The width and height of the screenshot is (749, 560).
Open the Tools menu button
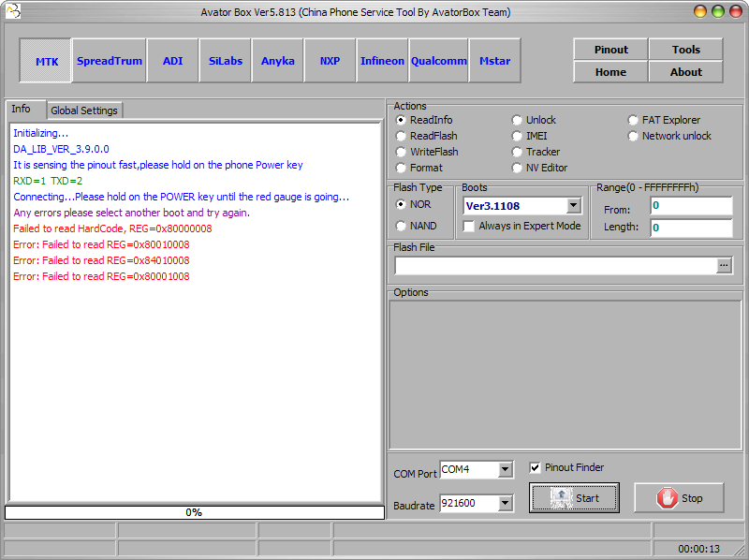686,50
